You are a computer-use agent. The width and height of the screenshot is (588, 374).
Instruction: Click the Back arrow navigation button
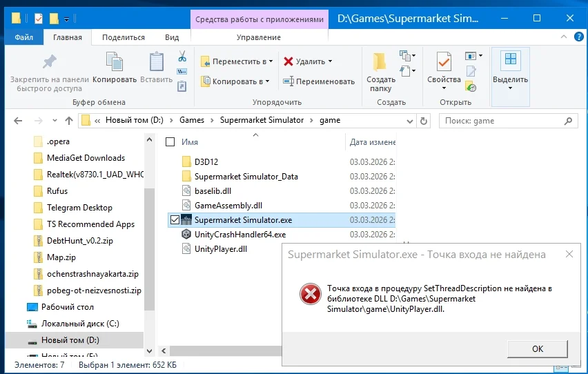(x=19, y=121)
